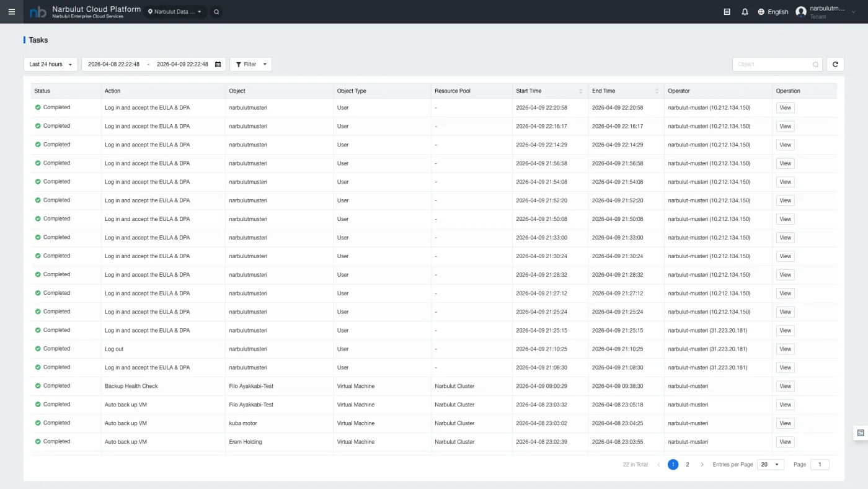Click the Page number input box

(x=820, y=465)
